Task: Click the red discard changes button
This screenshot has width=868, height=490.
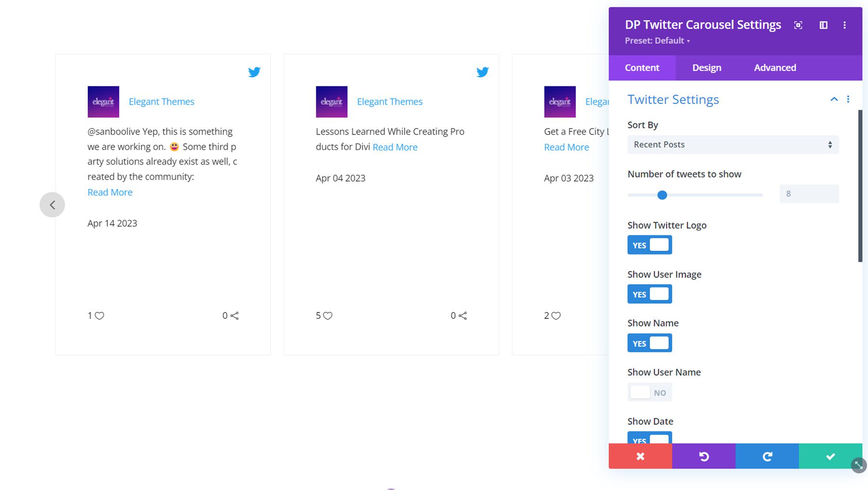Action: [x=640, y=456]
